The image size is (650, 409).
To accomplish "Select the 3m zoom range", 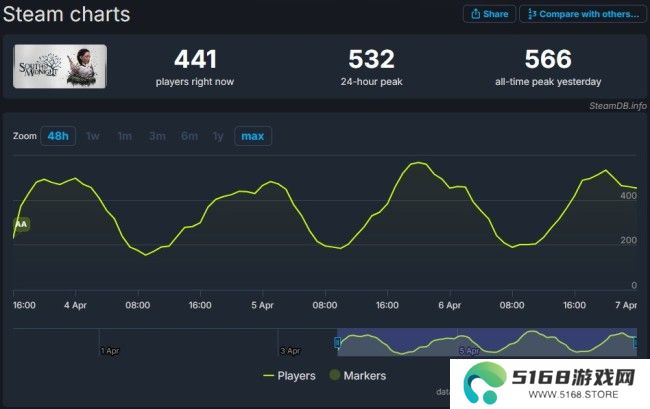I will click(x=157, y=136).
